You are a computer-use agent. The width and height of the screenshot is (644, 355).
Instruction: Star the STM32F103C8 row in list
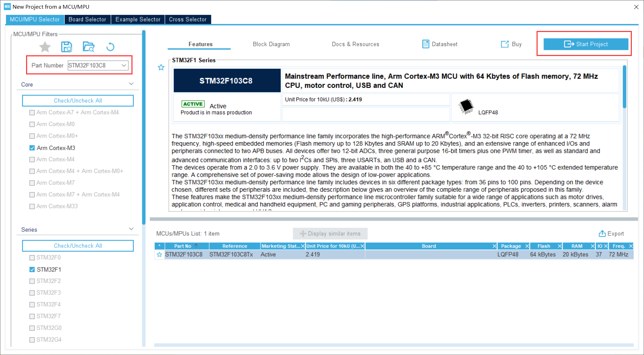[x=159, y=255]
